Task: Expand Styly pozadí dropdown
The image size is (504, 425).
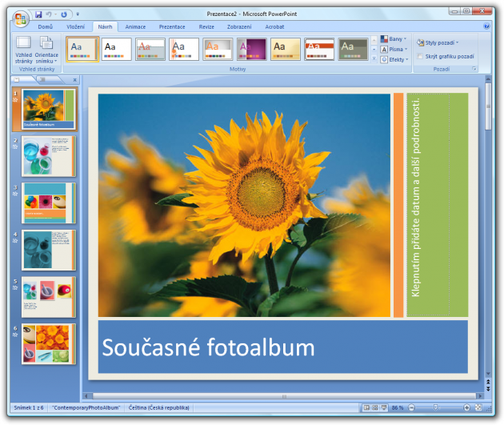Action: tap(441, 42)
